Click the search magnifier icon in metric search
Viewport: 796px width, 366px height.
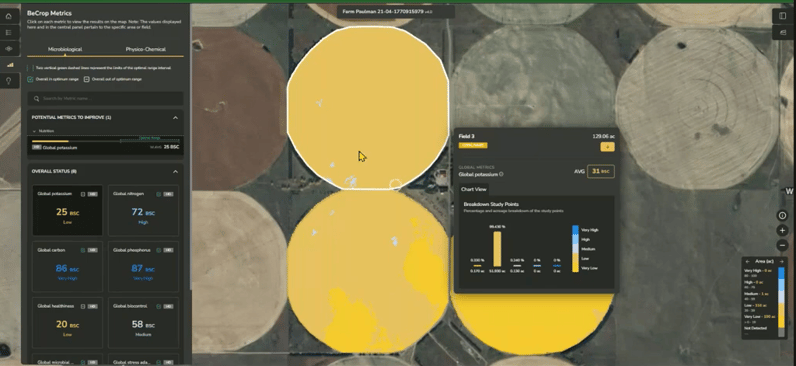tap(37, 98)
